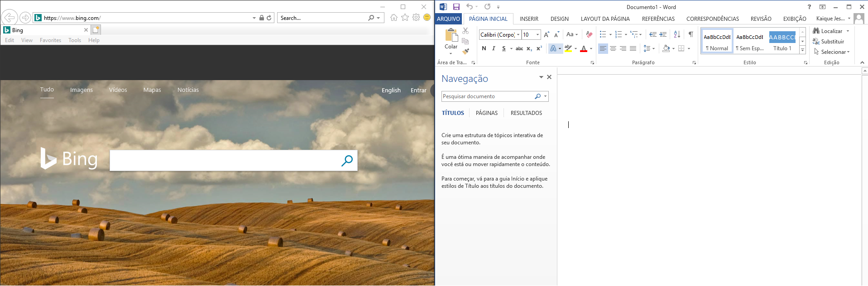Screen dimensions: 868x286
Task: Align text left in Word
Action: point(603,48)
